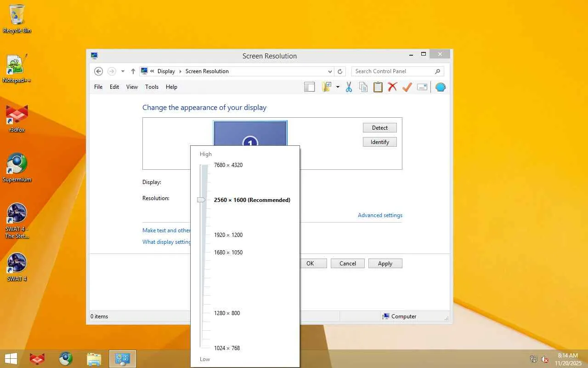Click the Copy toolbar icon

click(363, 87)
